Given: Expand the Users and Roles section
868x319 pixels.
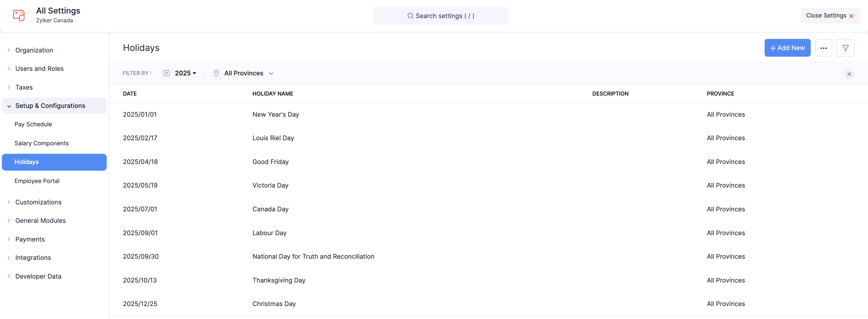Looking at the screenshot, I should (x=39, y=69).
